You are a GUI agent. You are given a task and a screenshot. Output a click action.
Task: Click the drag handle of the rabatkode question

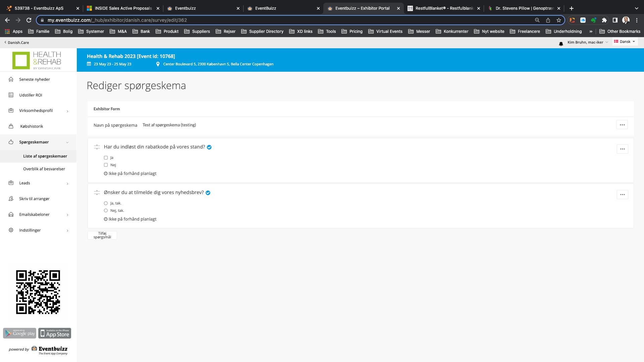click(x=97, y=147)
